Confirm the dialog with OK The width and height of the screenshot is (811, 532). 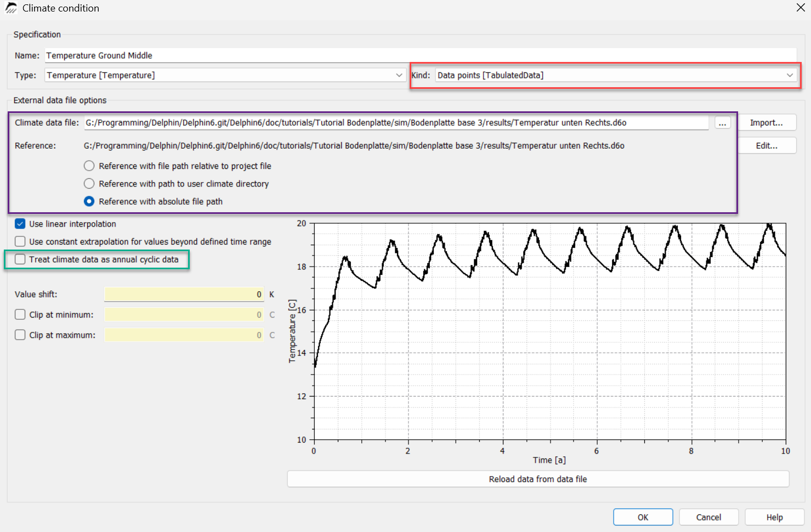643,517
